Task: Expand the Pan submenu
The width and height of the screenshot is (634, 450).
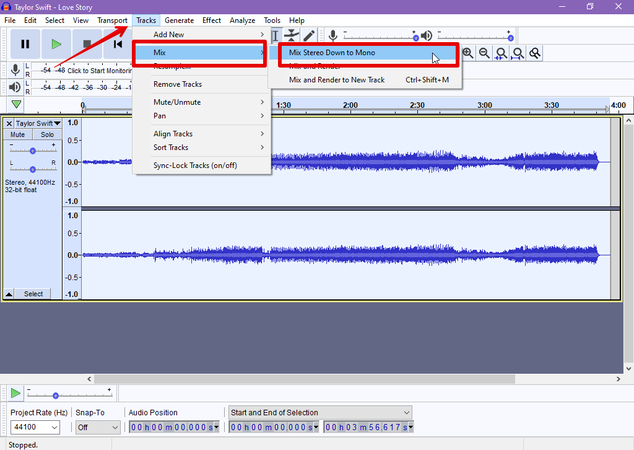Action: click(202, 116)
